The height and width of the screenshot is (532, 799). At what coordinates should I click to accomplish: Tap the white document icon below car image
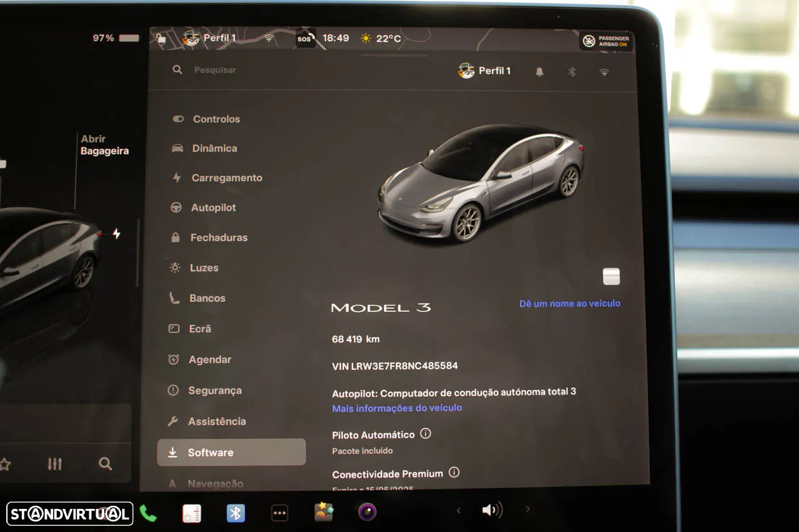pyautogui.click(x=611, y=276)
